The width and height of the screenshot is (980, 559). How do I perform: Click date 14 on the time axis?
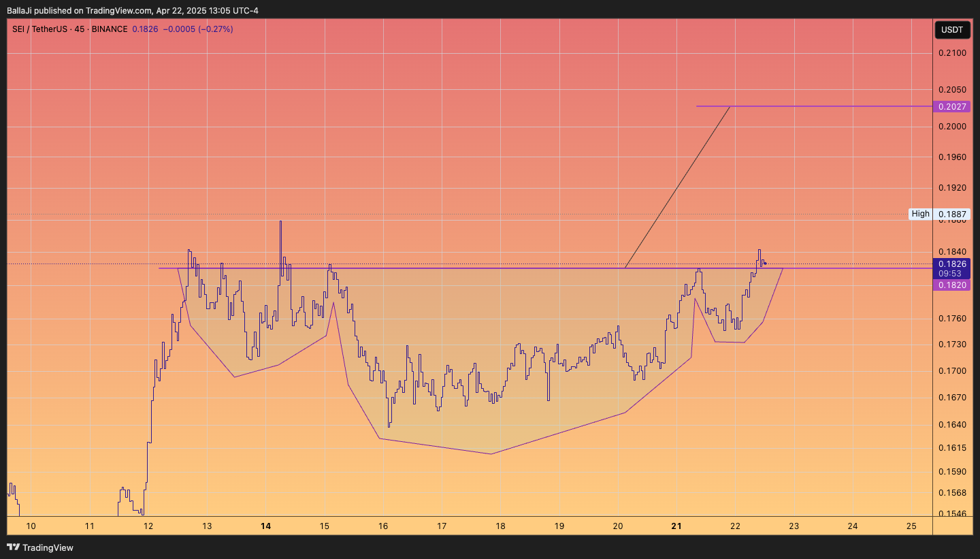265,526
